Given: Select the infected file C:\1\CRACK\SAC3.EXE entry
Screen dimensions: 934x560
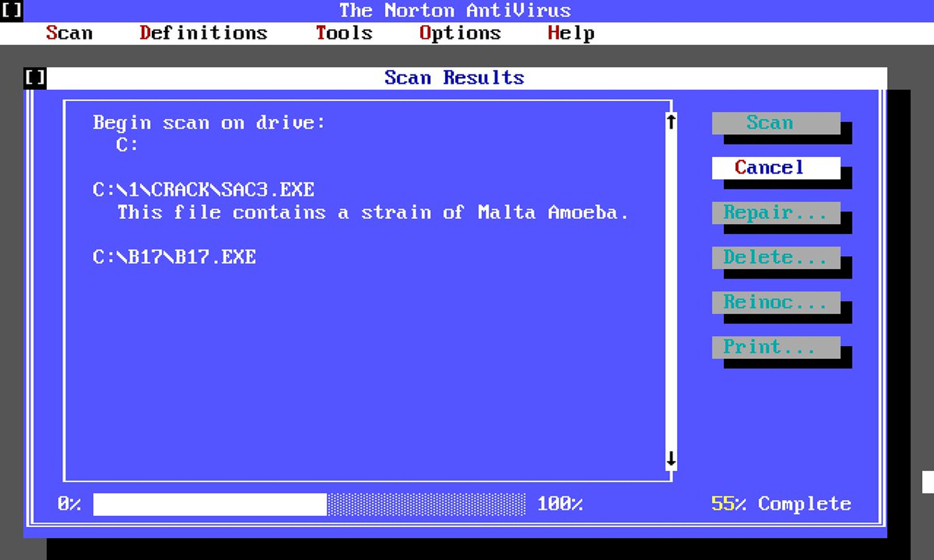Looking at the screenshot, I should pyautogui.click(x=203, y=190).
